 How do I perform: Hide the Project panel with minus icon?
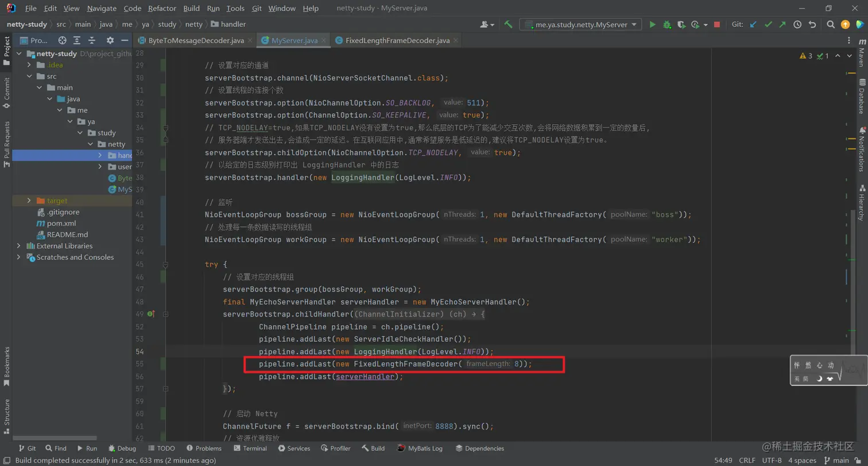click(125, 40)
